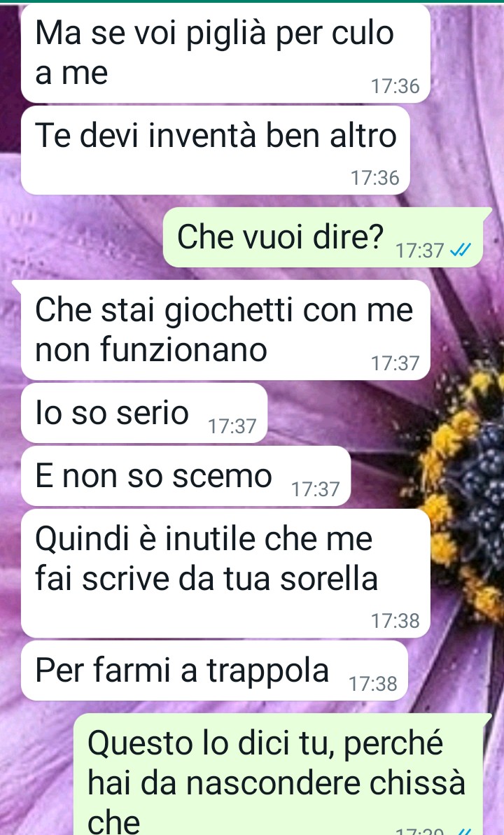Tap the 17:37 timestamp of "Io so serio"

click(x=232, y=426)
